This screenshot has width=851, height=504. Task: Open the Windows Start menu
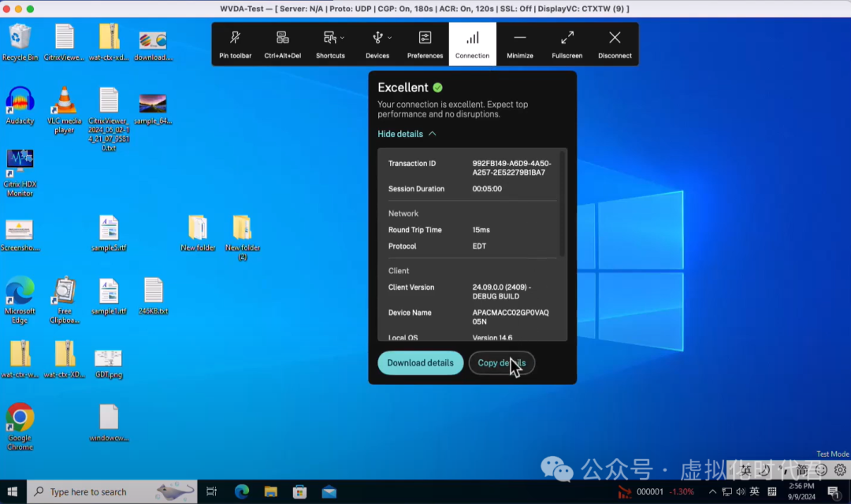tap(13, 491)
